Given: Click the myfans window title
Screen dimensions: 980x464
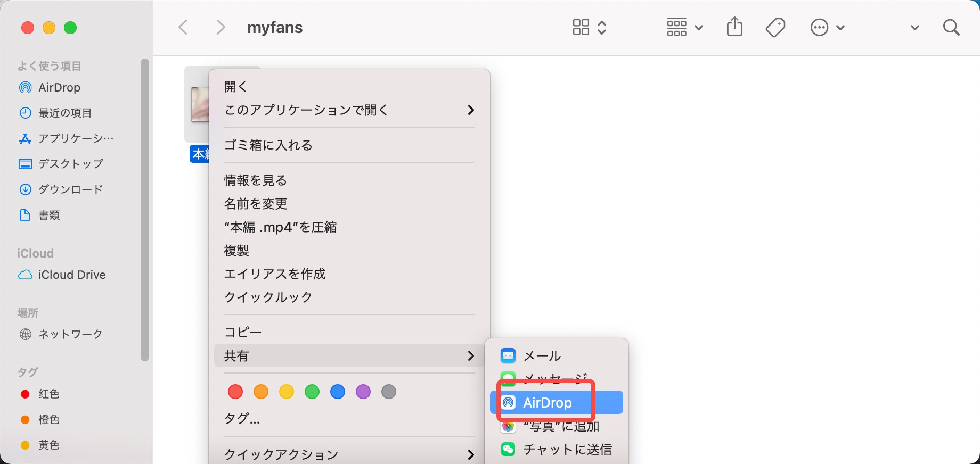Looking at the screenshot, I should click(275, 27).
